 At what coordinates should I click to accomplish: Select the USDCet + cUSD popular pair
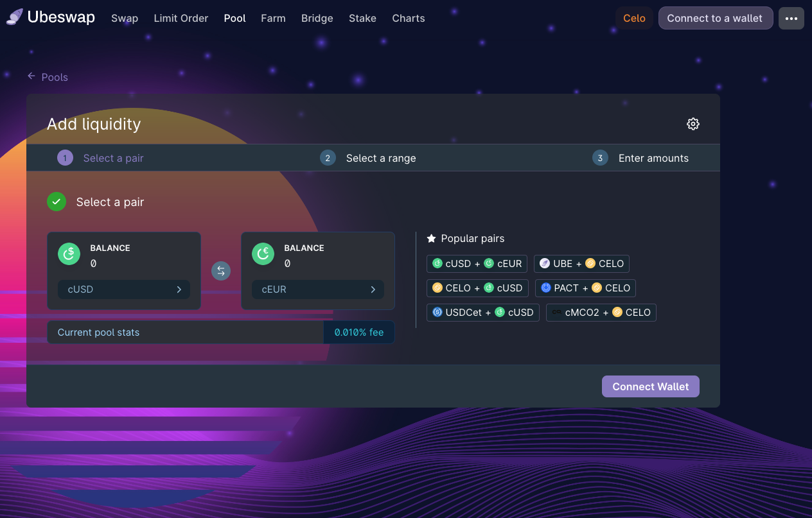tap(483, 312)
